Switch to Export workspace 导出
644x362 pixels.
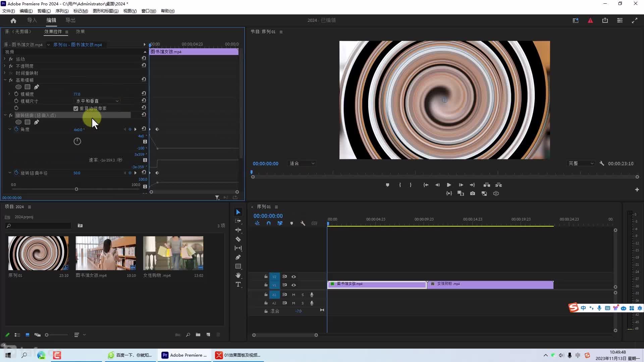pyautogui.click(x=70, y=20)
